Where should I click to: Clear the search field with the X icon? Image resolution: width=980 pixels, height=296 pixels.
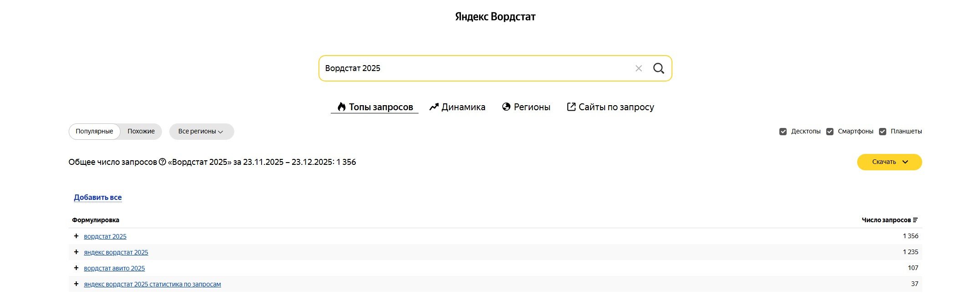pos(639,68)
